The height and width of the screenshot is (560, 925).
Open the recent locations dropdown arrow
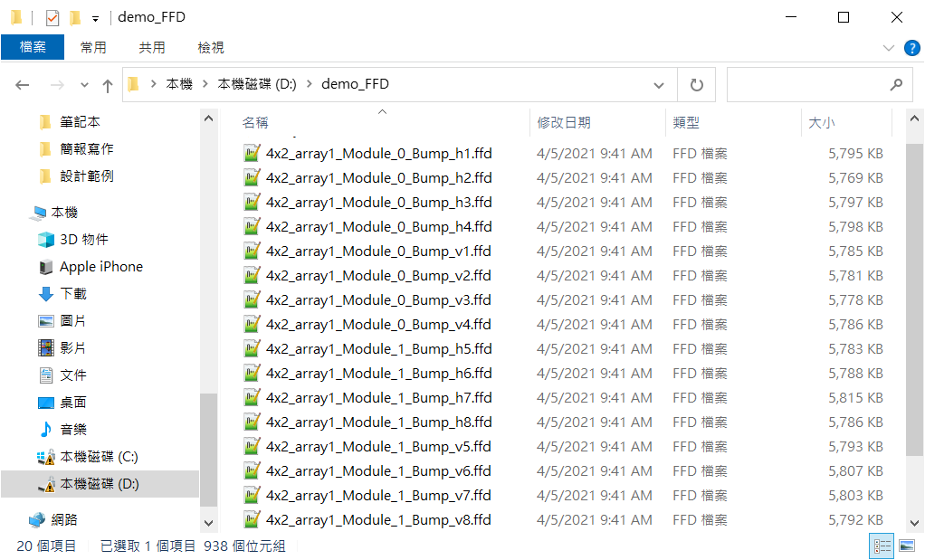pyautogui.click(x=84, y=85)
